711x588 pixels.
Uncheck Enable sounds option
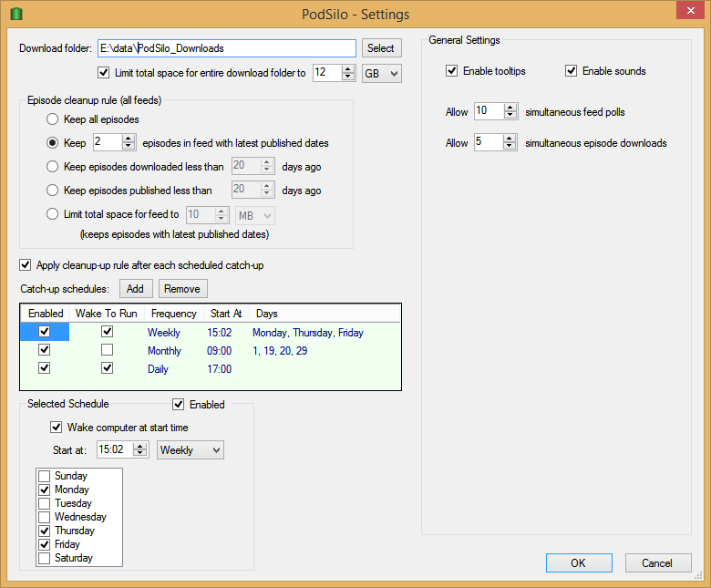click(x=572, y=71)
